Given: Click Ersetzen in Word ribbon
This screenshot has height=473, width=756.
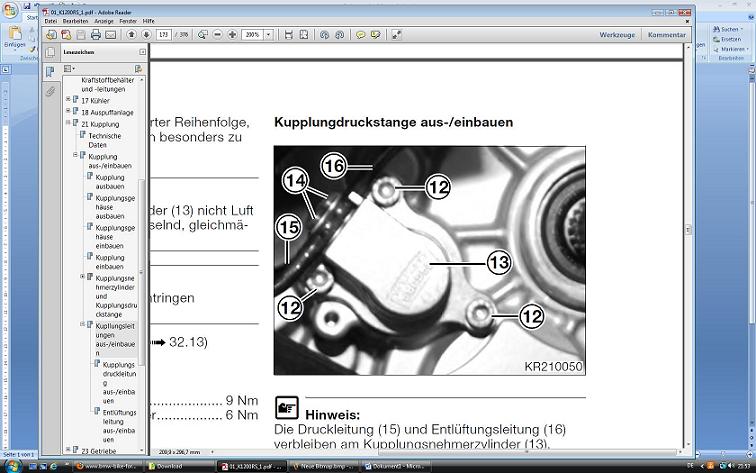Looking at the screenshot, I should click(728, 40).
